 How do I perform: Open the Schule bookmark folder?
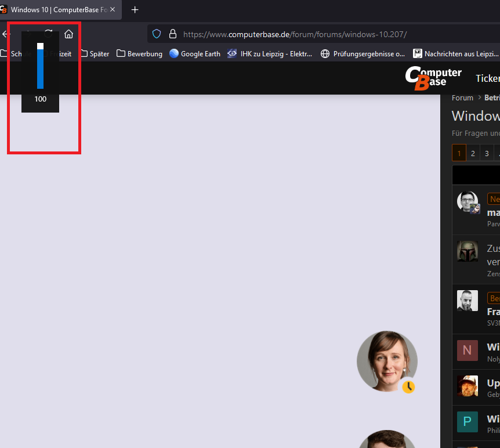[17, 53]
